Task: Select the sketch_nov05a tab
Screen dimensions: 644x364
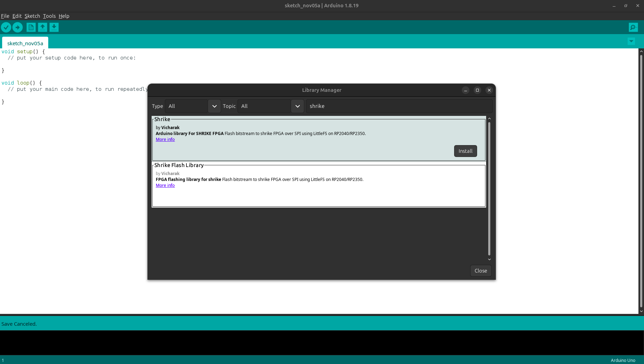Action: pos(25,43)
